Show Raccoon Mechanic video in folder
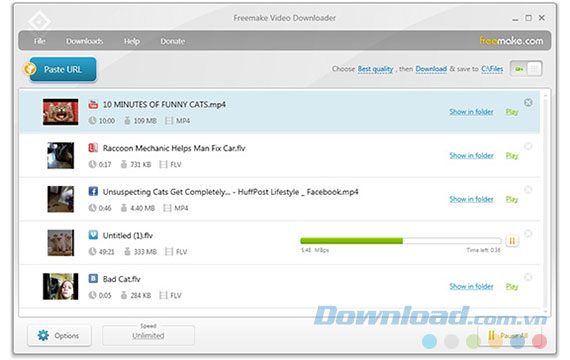 [x=471, y=155]
